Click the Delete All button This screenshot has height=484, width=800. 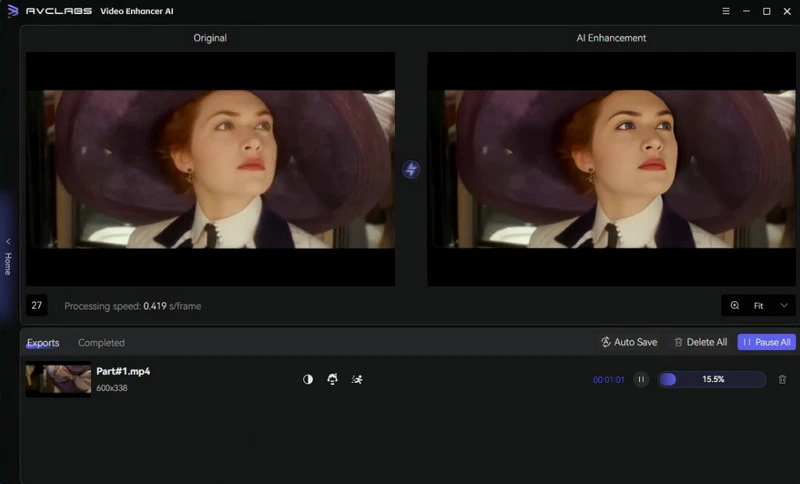pyautogui.click(x=701, y=342)
